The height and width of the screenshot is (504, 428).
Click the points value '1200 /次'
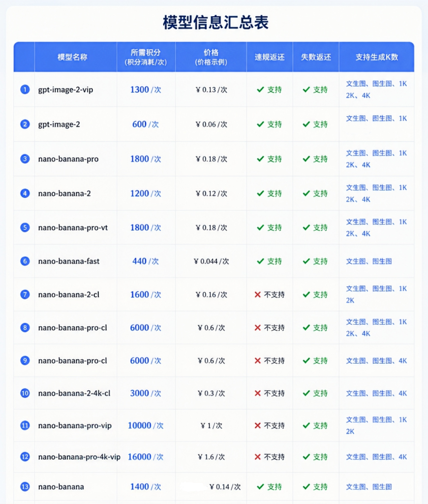pos(146,193)
